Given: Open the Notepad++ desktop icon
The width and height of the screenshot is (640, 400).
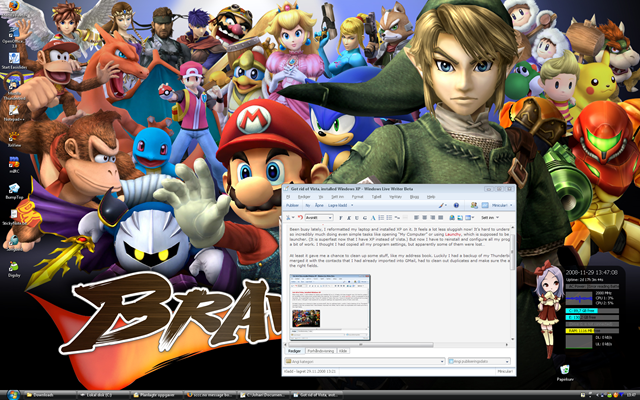Looking at the screenshot, I should (x=13, y=112).
